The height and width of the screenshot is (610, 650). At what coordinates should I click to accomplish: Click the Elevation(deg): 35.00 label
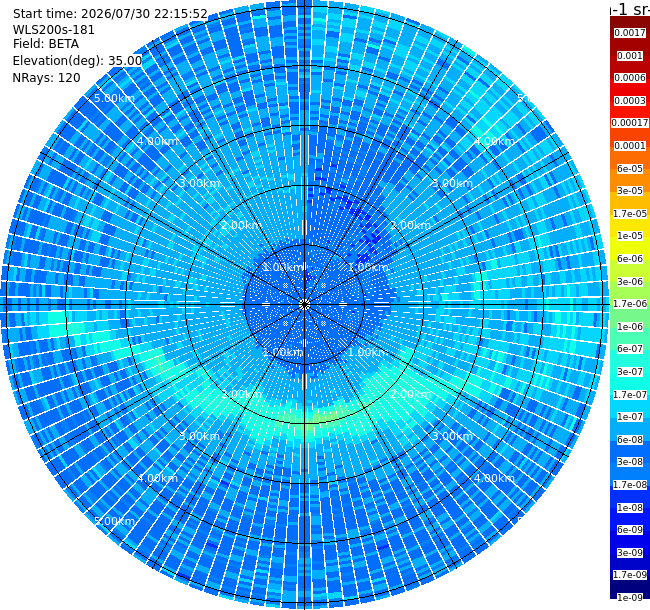pos(78,61)
